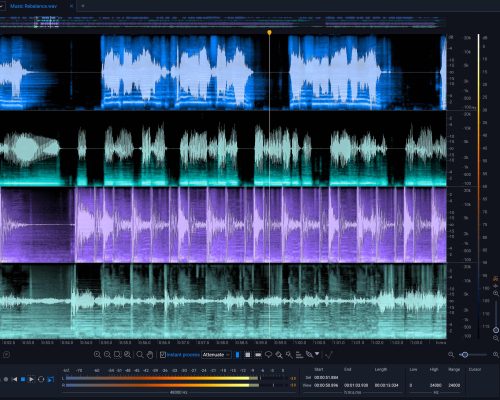Select the Harmonics selection tool
Viewport: 500px width, 400px height.
[x=299, y=355]
